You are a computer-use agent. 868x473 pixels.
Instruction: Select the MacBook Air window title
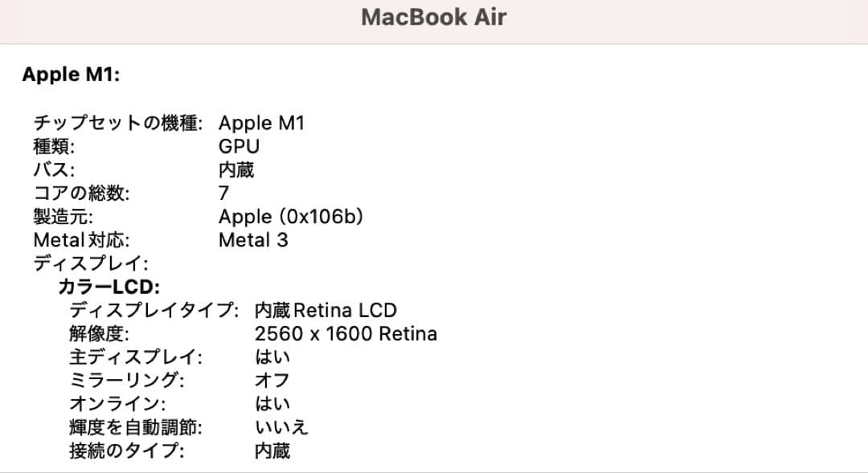(x=434, y=17)
